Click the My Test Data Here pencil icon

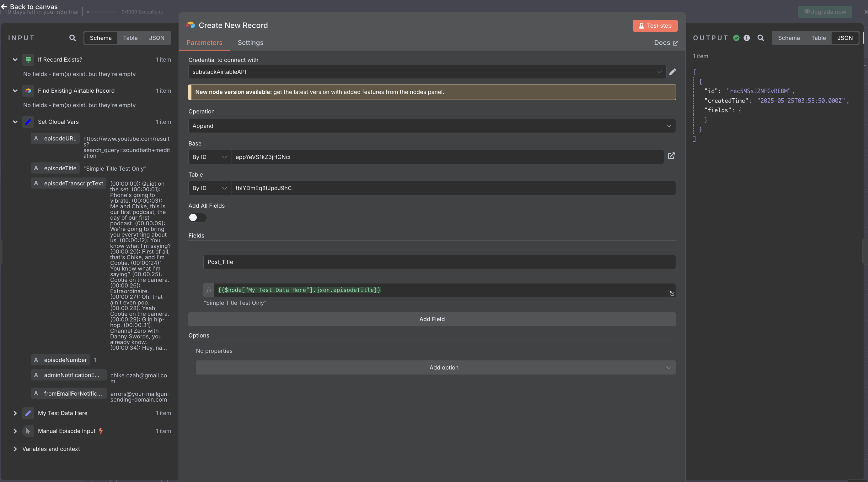(x=28, y=413)
